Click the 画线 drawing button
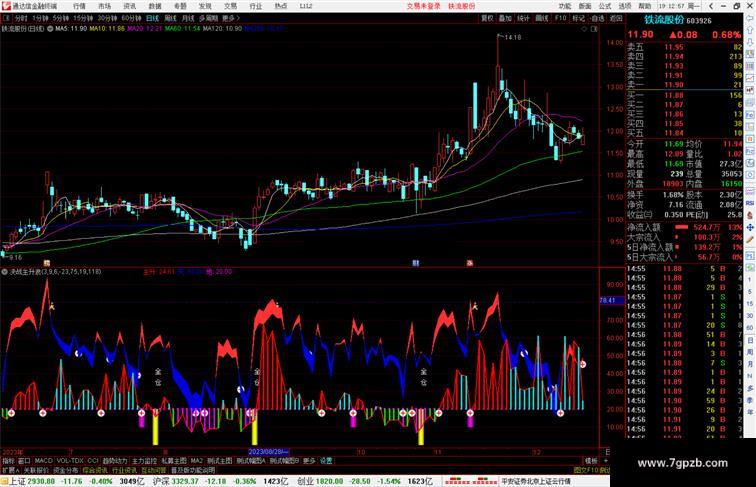The height and width of the screenshot is (487, 756). pos(542,18)
